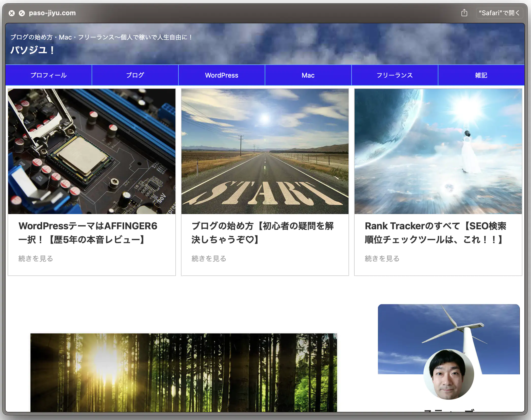The image size is (531, 420).
Task: Open the Mac category menu
Action: click(308, 75)
